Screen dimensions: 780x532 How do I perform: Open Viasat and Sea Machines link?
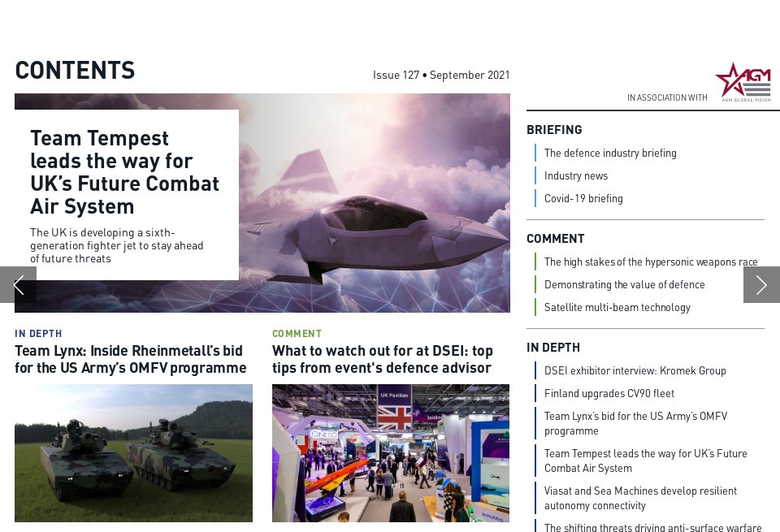tap(640, 498)
